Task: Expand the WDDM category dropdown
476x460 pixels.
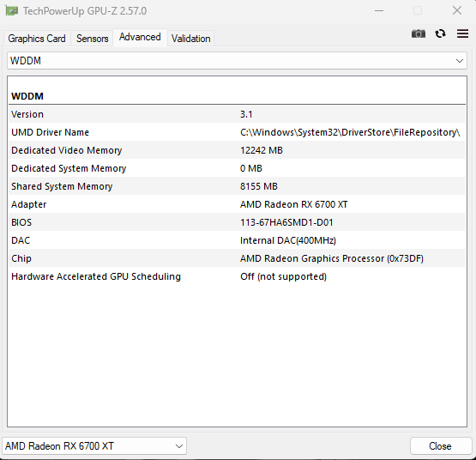Action: [x=237, y=61]
